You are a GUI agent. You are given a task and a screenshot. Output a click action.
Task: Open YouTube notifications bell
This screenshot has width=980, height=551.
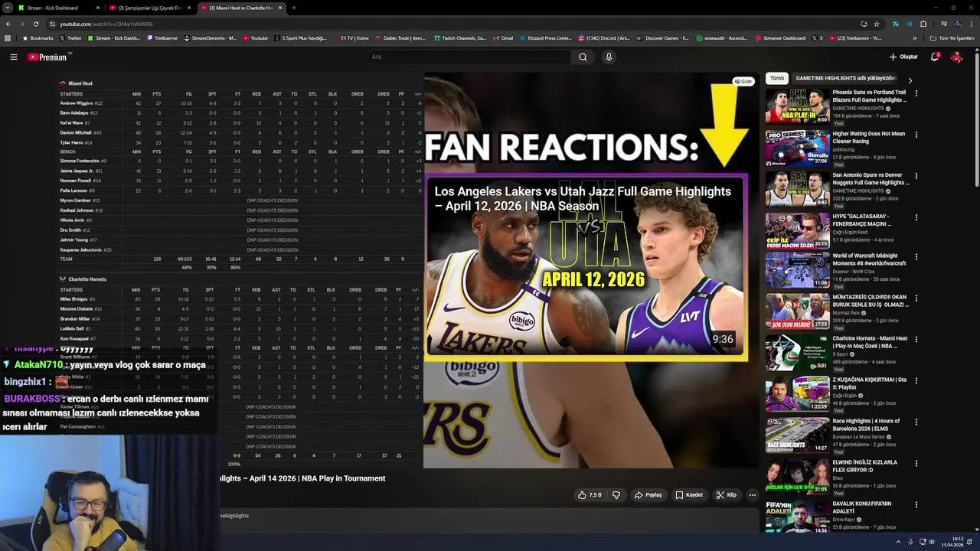point(934,57)
